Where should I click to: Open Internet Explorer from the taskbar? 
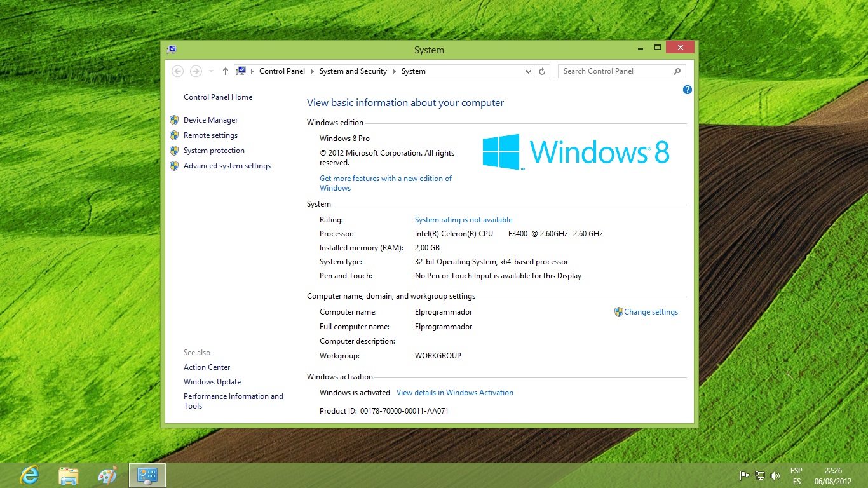point(29,475)
